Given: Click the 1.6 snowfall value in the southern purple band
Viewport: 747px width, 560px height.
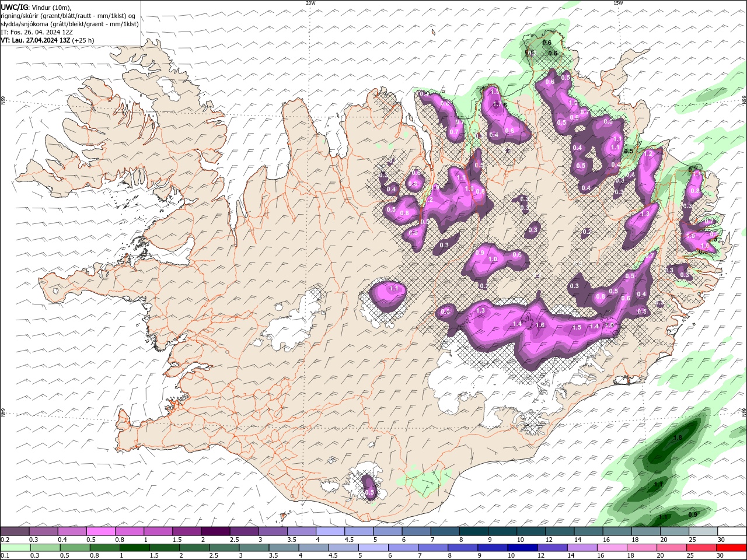Looking at the screenshot, I should 540,325.
